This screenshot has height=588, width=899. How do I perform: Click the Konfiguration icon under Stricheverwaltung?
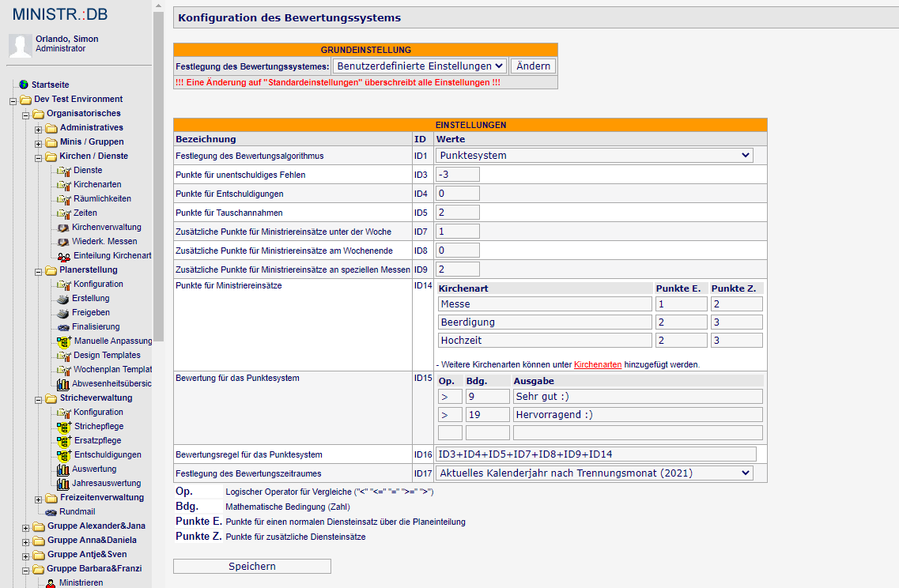pos(63,413)
